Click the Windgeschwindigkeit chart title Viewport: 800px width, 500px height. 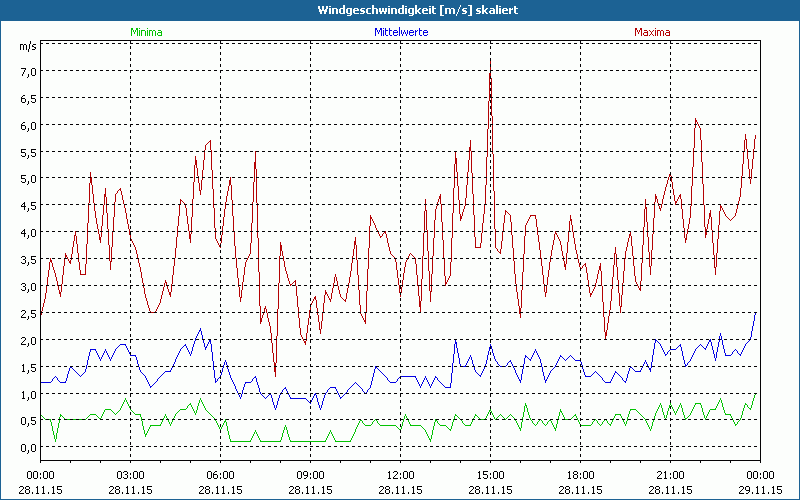(x=400, y=10)
